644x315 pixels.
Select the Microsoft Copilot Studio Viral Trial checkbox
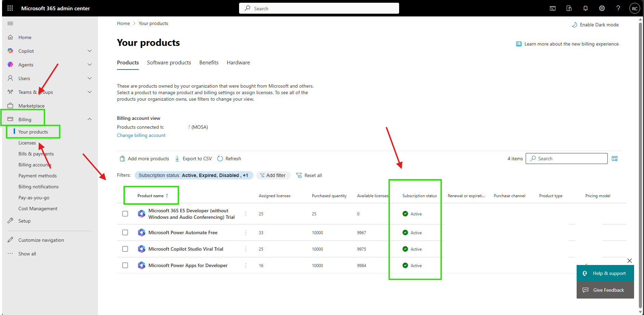click(x=125, y=249)
